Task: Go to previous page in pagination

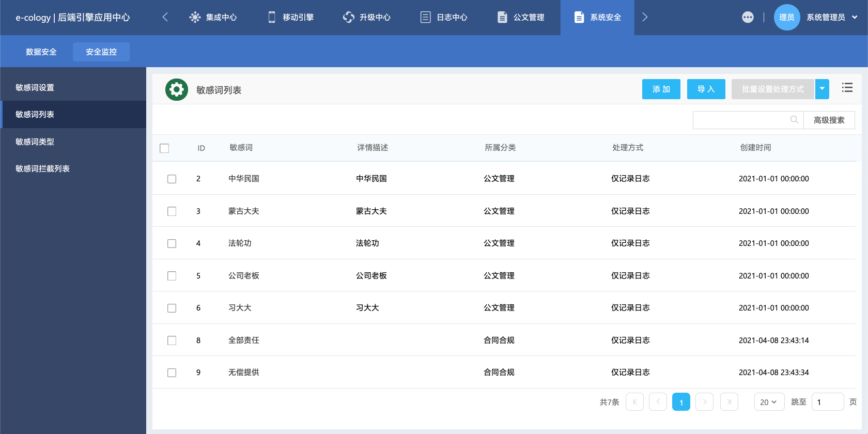Action: [x=658, y=402]
